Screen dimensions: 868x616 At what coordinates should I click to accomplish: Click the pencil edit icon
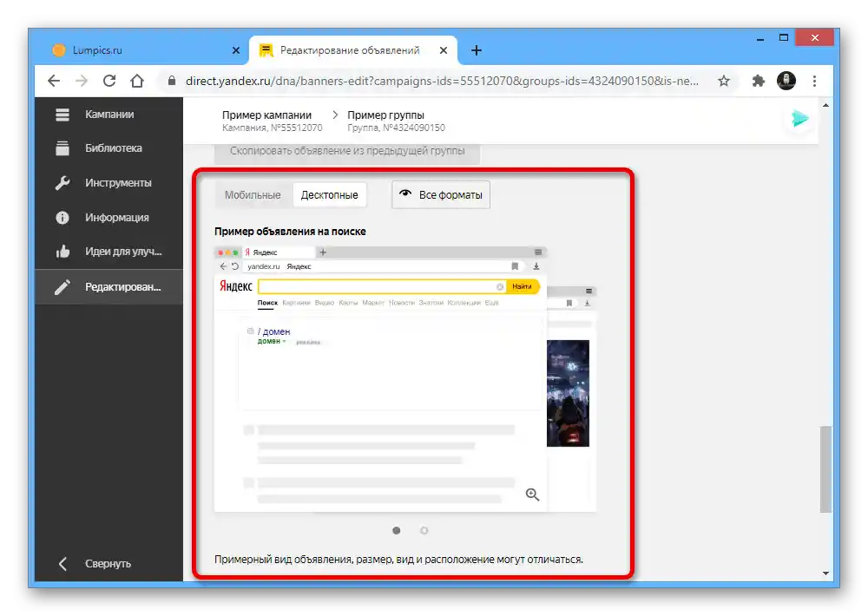[62, 286]
